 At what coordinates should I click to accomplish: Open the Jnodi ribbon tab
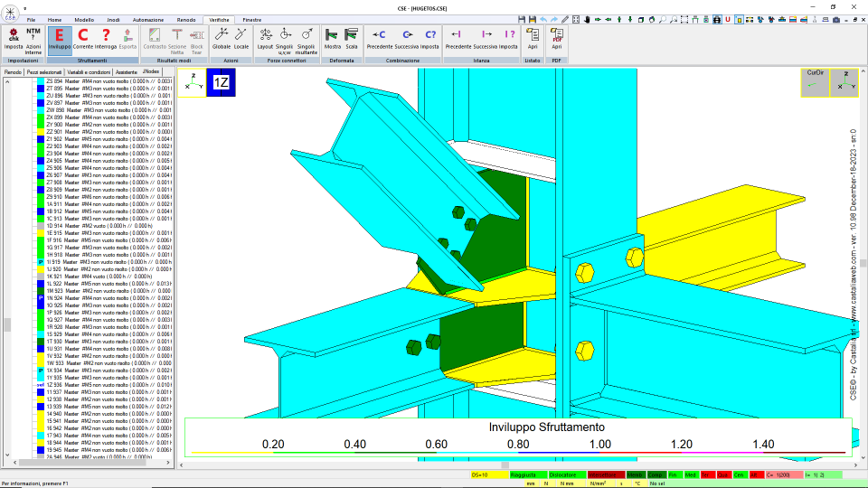(x=113, y=20)
